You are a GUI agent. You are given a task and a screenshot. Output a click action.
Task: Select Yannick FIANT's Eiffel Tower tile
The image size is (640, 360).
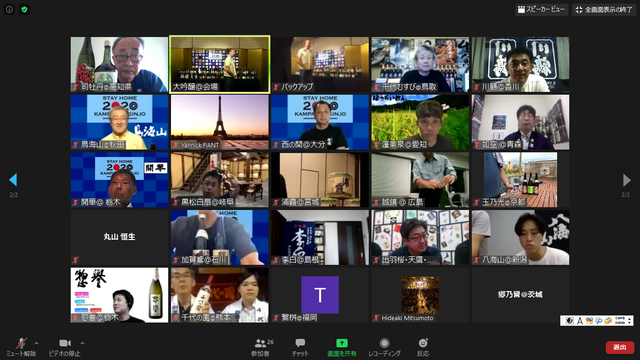tap(220, 122)
